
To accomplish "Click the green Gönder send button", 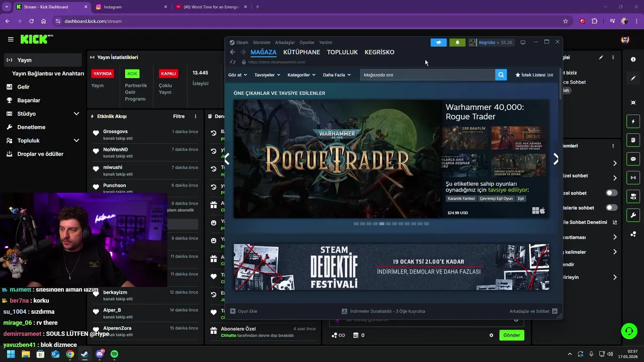I will coord(512,335).
